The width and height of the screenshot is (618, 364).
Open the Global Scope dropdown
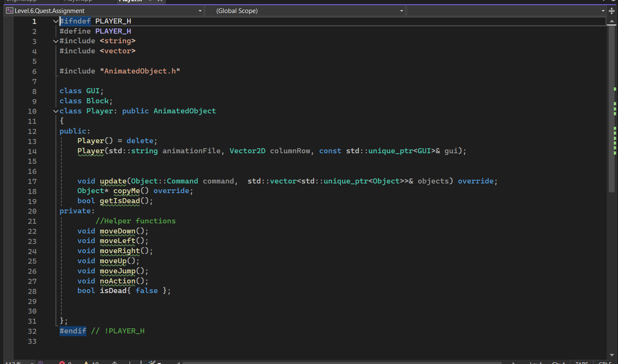point(401,11)
